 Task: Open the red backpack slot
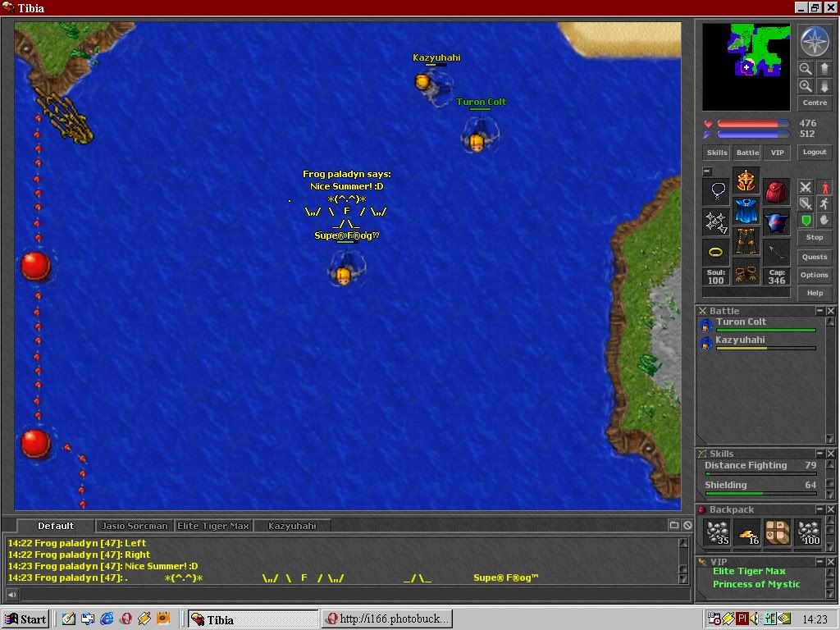point(776,192)
